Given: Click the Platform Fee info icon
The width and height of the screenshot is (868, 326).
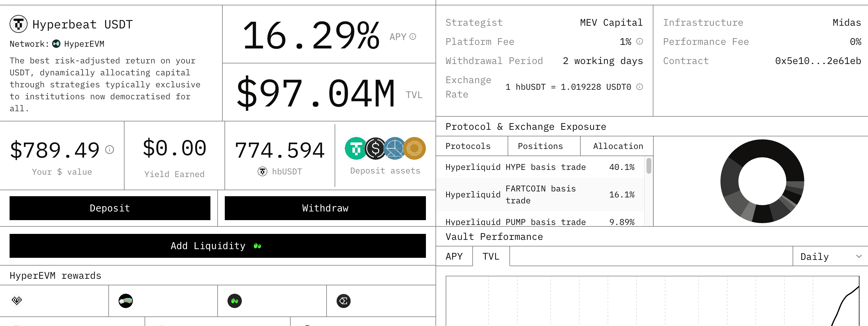Looking at the screenshot, I should click(640, 42).
